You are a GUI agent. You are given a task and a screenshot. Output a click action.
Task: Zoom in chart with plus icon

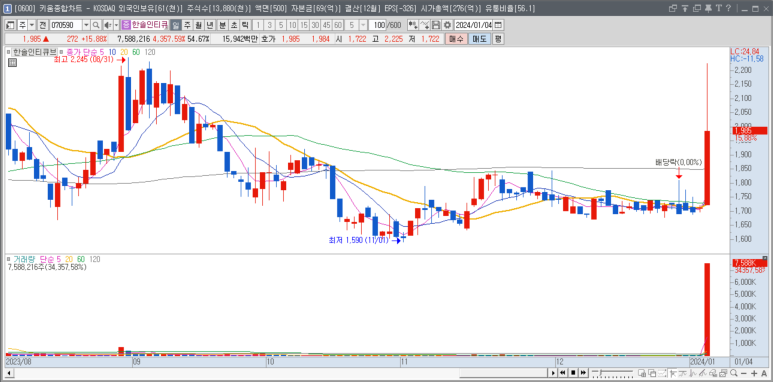tap(754, 374)
